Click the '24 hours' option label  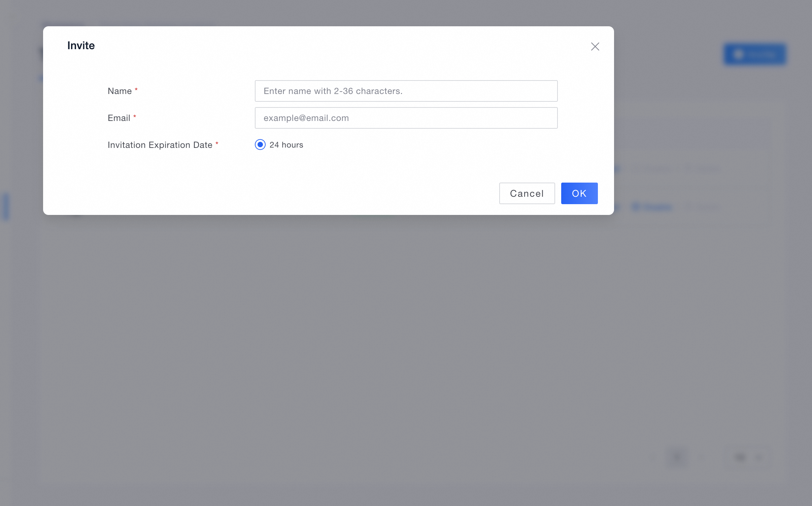[x=286, y=145]
